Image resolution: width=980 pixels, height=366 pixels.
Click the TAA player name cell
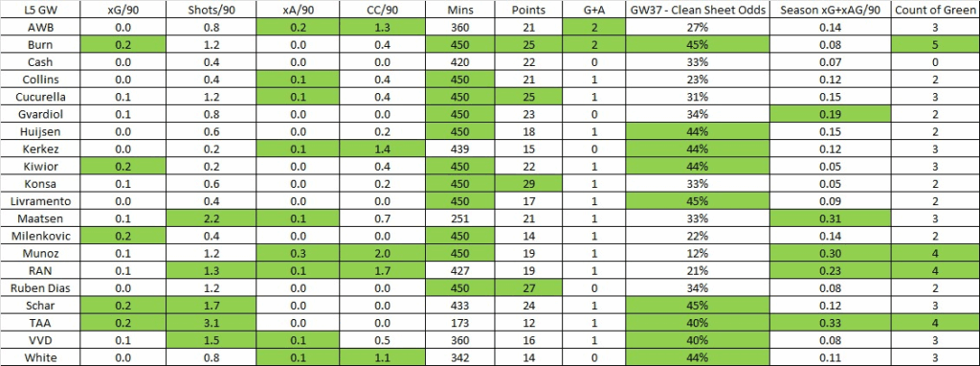click(40, 322)
